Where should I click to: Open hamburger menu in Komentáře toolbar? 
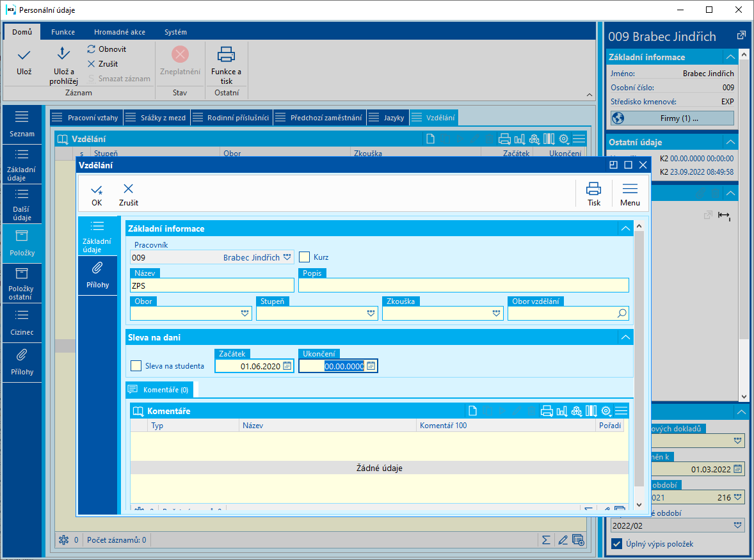(x=622, y=411)
